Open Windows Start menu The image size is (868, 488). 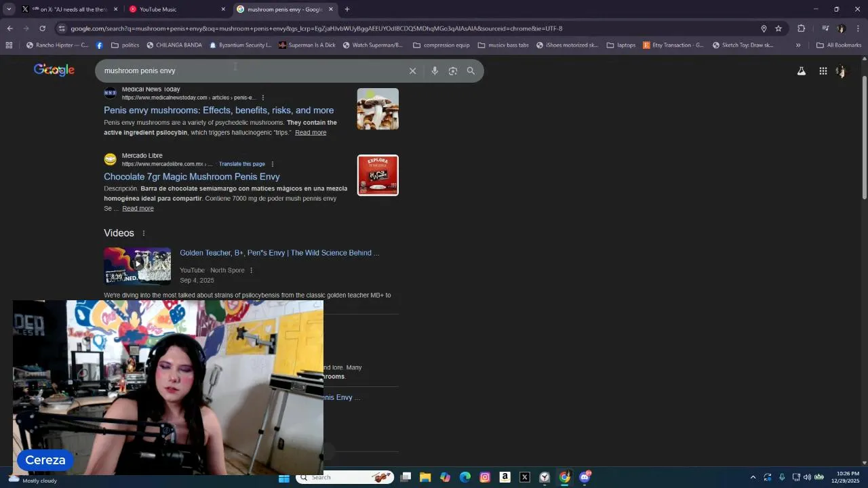283,477
